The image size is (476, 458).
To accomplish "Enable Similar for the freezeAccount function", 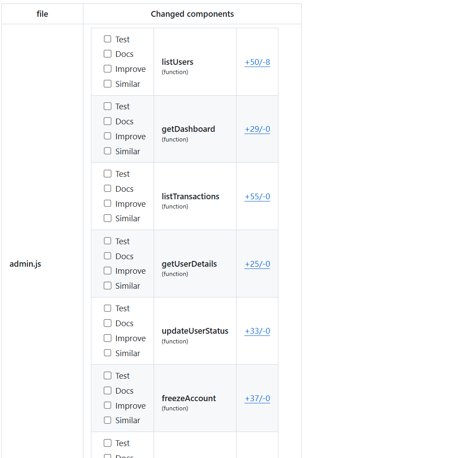I will [x=107, y=420].
